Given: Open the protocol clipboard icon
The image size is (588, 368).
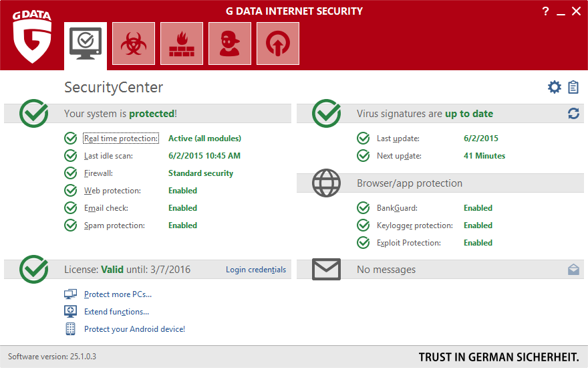Looking at the screenshot, I should (x=573, y=87).
